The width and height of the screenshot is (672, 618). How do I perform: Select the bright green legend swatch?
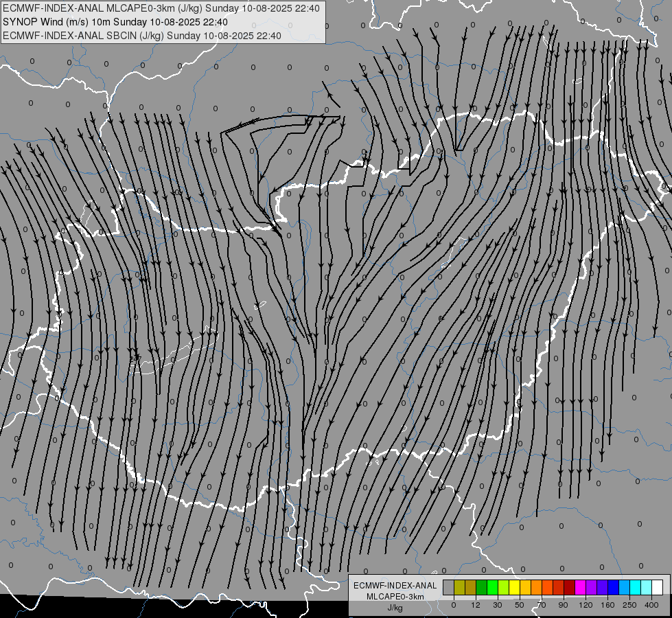point(492,588)
